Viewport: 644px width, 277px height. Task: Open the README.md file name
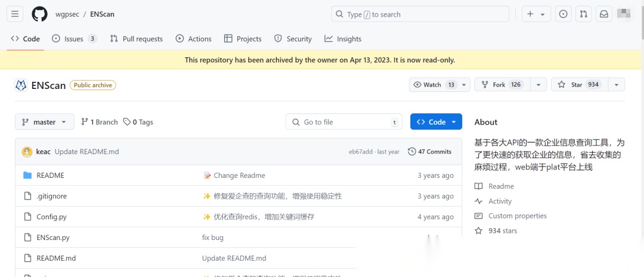(x=56, y=258)
